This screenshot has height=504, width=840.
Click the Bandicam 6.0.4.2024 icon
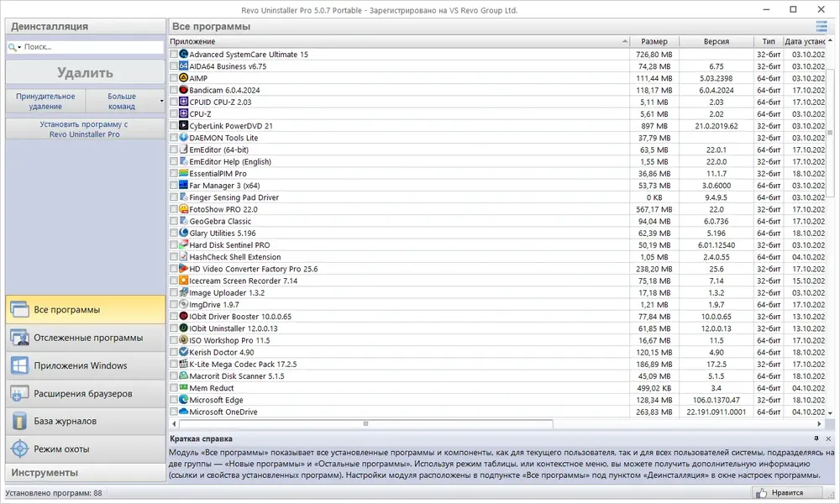(x=184, y=90)
